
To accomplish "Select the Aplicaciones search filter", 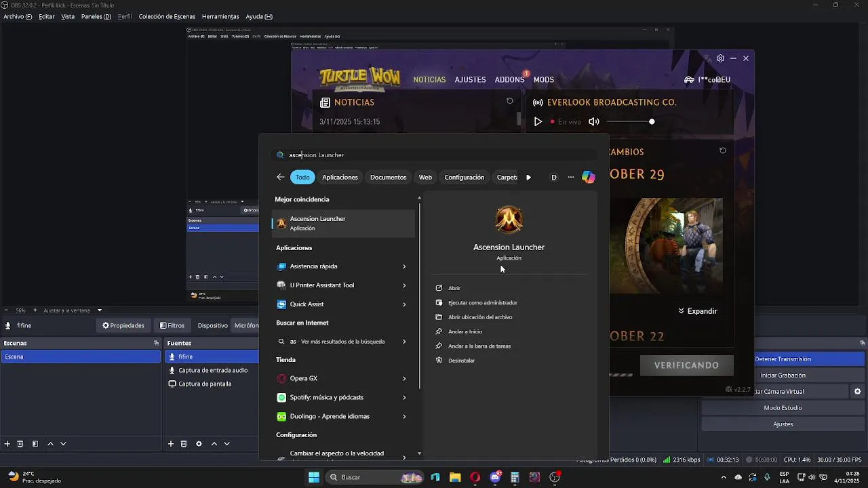I will (x=340, y=177).
